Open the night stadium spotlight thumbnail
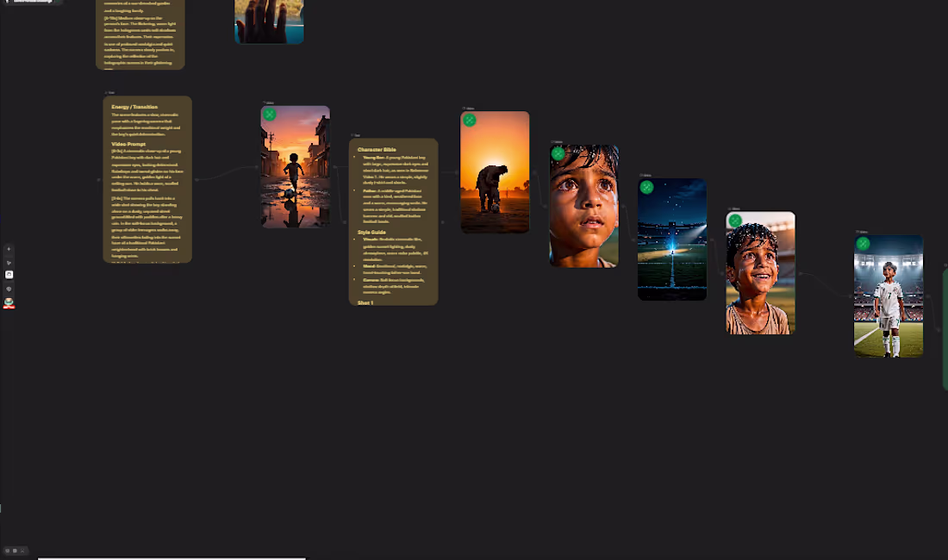Screen dimensions: 948x560 672,240
